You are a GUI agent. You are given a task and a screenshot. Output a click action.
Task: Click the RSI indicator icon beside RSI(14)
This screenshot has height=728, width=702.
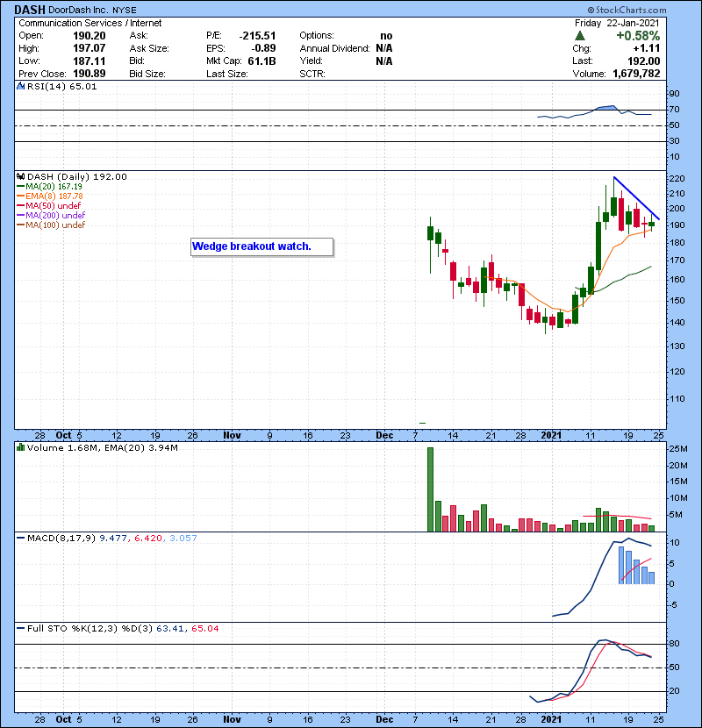coord(20,86)
